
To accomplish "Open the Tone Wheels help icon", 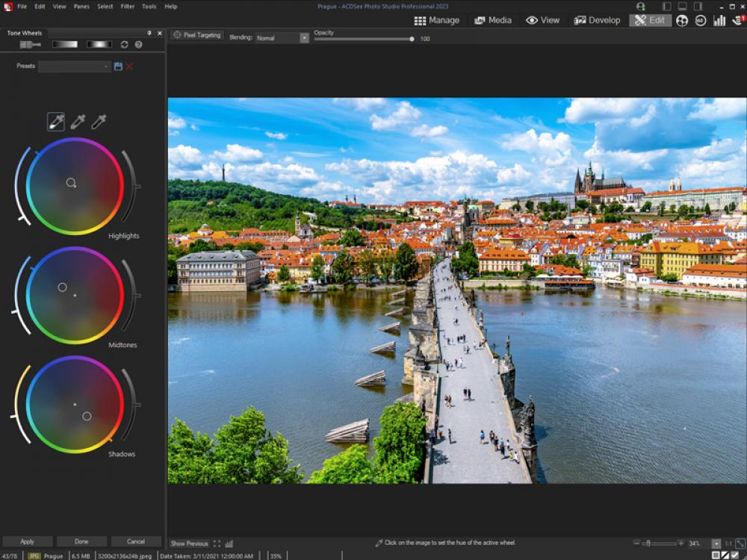I will [138, 43].
